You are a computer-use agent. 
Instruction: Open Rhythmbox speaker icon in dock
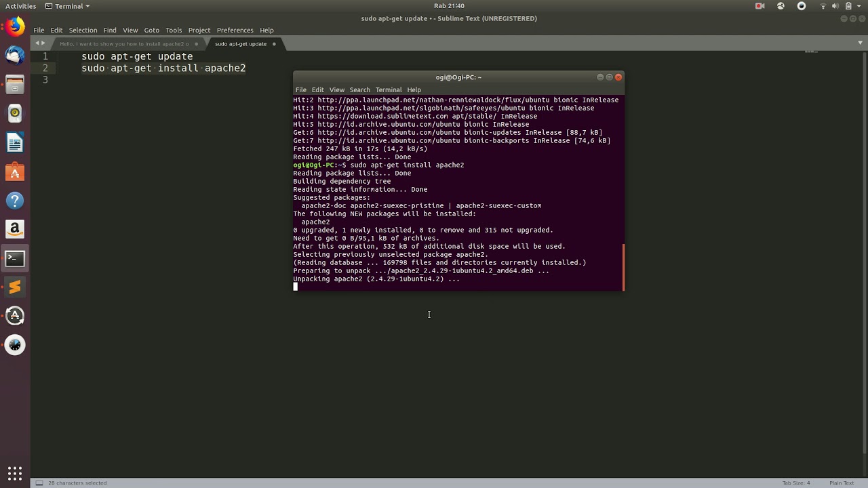15,114
